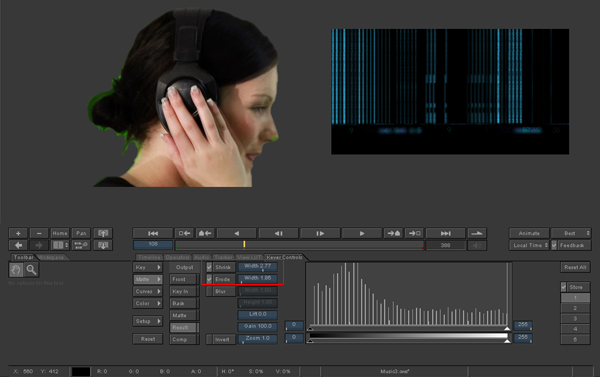600x377 pixels.
Task: Click the Reset All button
Action: pyautogui.click(x=575, y=267)
